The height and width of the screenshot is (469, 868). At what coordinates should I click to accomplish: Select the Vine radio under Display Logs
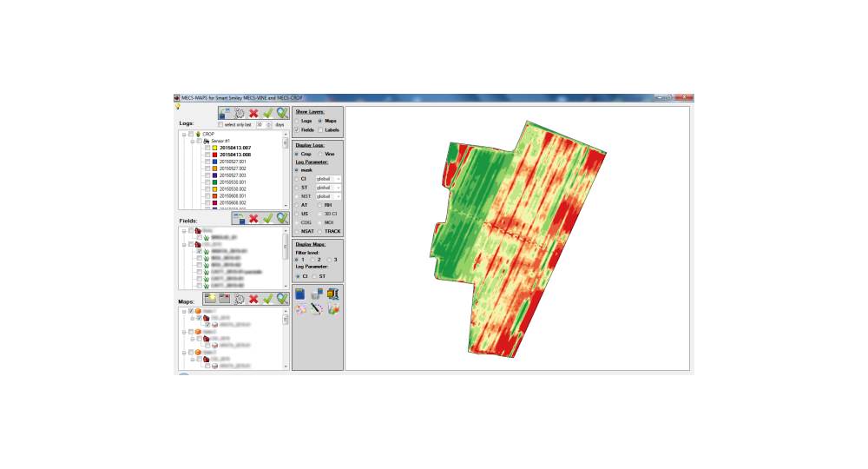(320, 154)
